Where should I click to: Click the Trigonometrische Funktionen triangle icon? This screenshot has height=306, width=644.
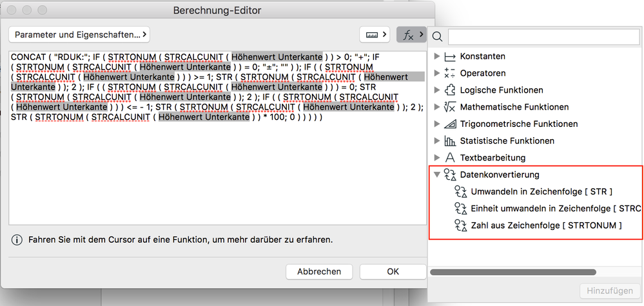tap(450, 124)
